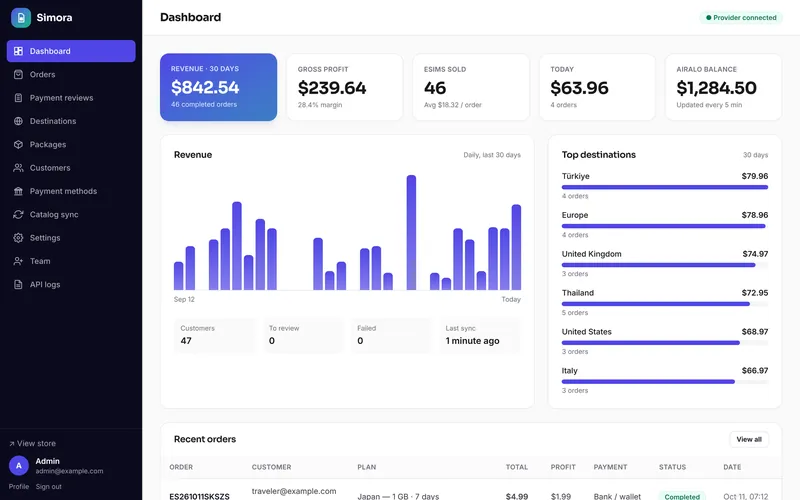Click the Simora logo icon
This screenshot has width=800, height=500.
tap(21, 18)
